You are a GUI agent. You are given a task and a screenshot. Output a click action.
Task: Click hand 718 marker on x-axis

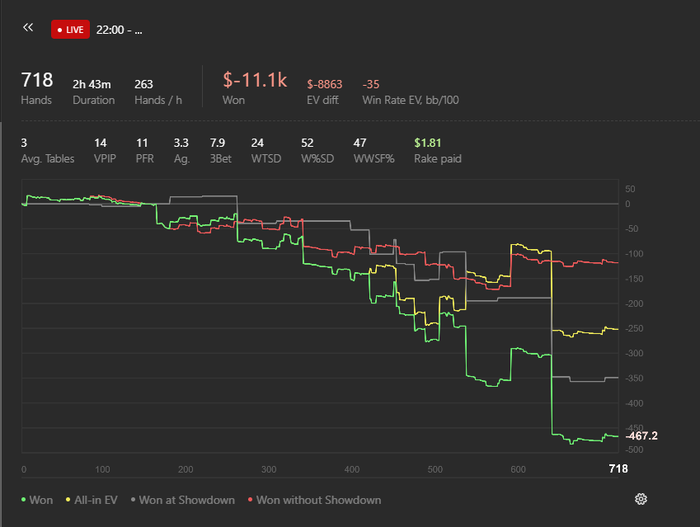(x=618, y=468)
